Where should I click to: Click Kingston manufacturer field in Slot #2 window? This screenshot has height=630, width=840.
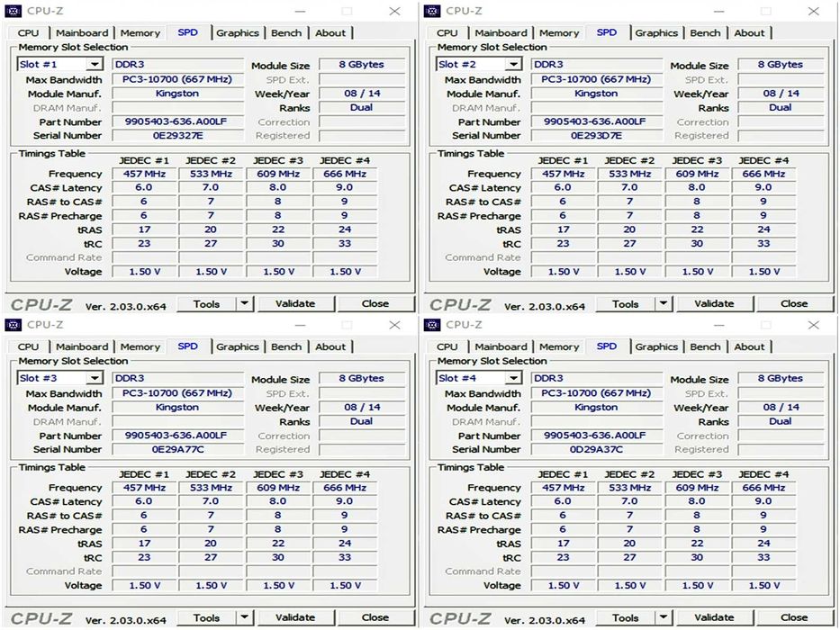point(597,94)
